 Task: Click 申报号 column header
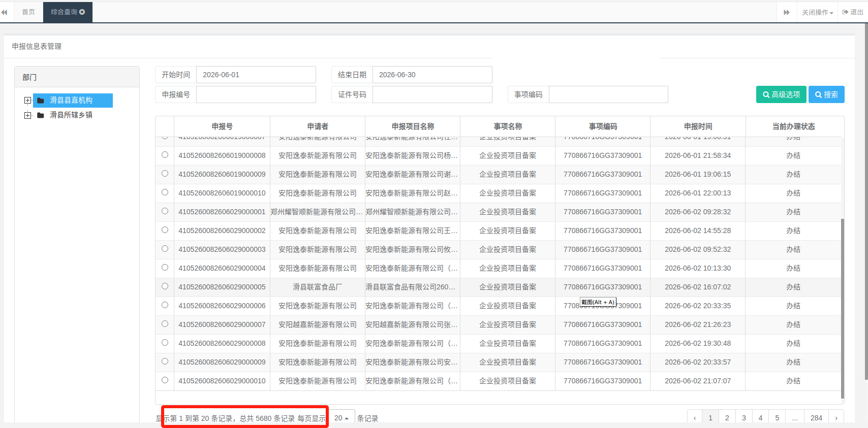[222, 126]
